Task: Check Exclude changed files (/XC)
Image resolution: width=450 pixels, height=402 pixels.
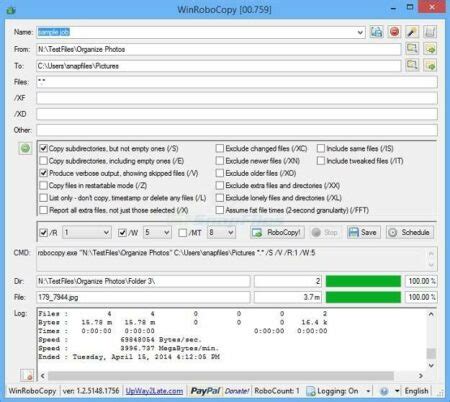Action: 220,148
